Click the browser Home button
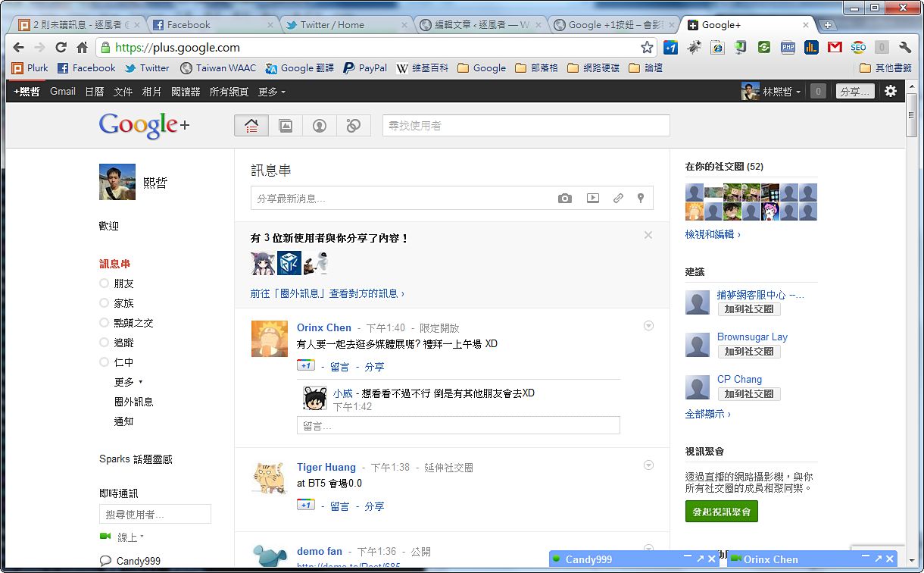This screenshot has height=573, width=924. (x=83, y=47)
